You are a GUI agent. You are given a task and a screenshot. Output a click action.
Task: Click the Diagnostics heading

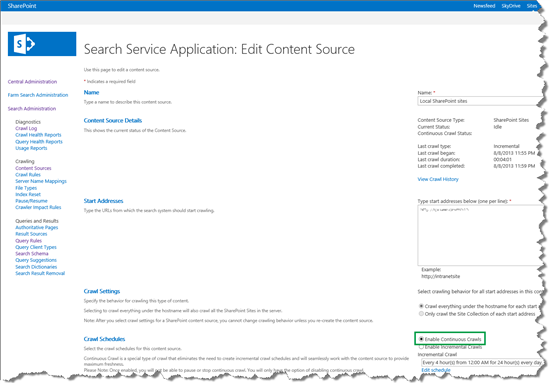28,122
